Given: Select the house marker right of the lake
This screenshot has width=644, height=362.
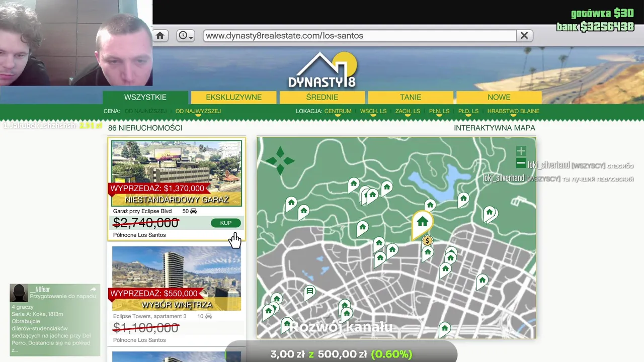Looking at the screenshot, I should coord(463,199).
